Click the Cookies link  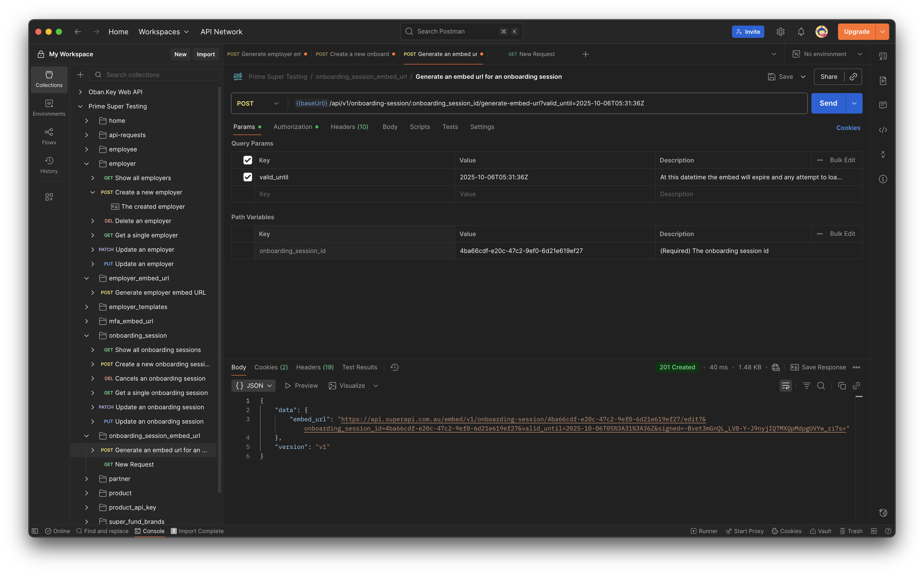coord(848,128)
